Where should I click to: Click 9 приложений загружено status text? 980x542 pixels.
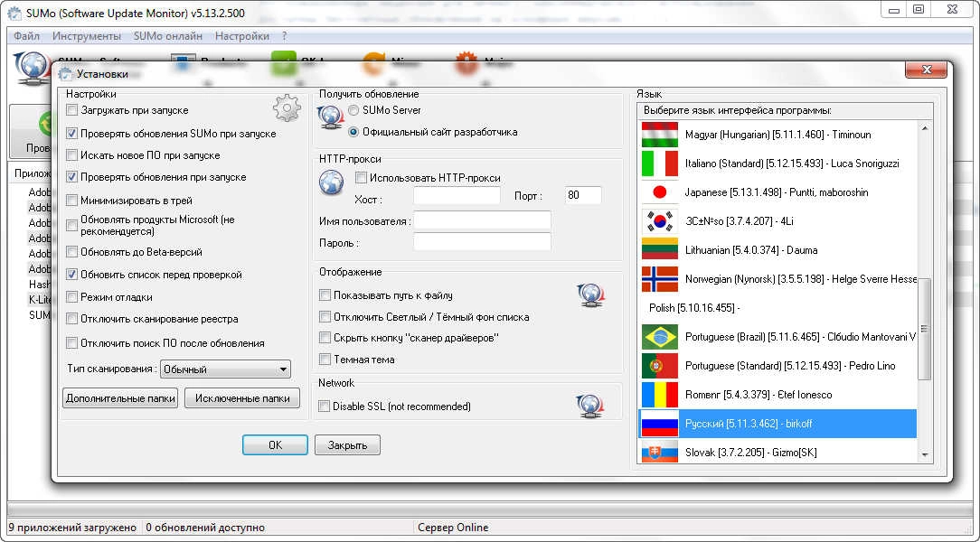coord(72,528)
